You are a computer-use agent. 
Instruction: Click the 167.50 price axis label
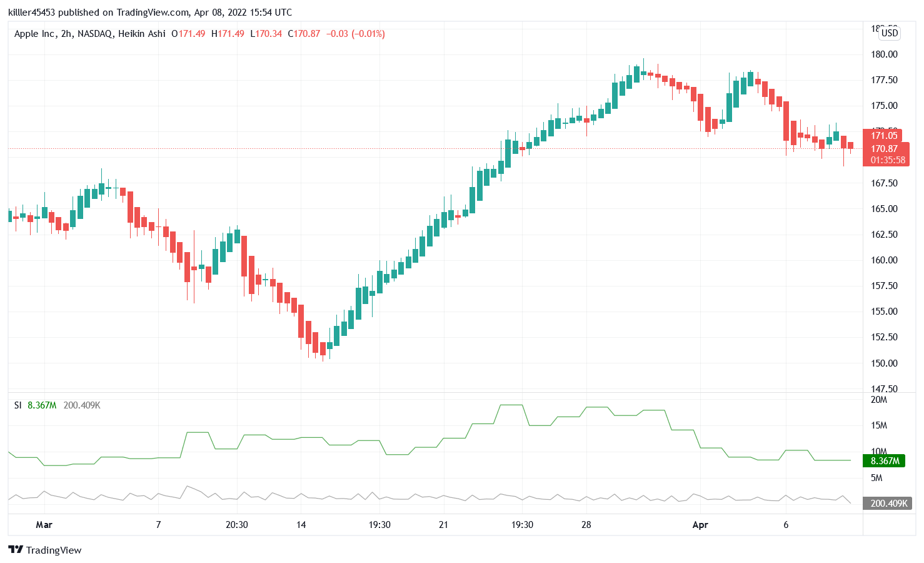pos(884,183)
